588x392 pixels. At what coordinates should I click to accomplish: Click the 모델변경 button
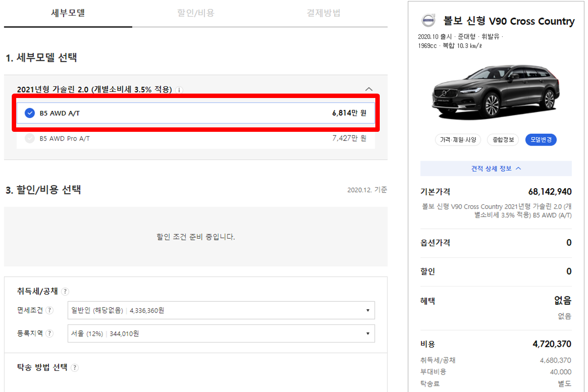click(541, 140)
